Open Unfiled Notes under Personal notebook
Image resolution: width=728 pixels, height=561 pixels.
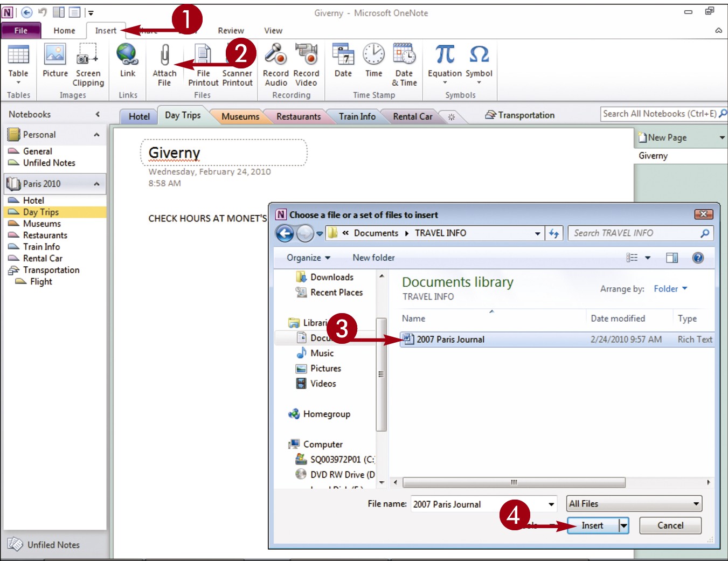42,163
